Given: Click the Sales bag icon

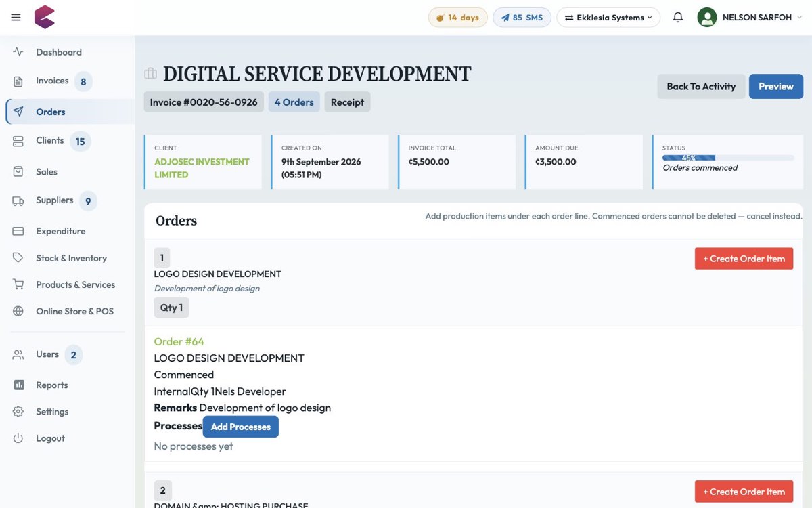Looking at the screenshot, I should 18,172.
